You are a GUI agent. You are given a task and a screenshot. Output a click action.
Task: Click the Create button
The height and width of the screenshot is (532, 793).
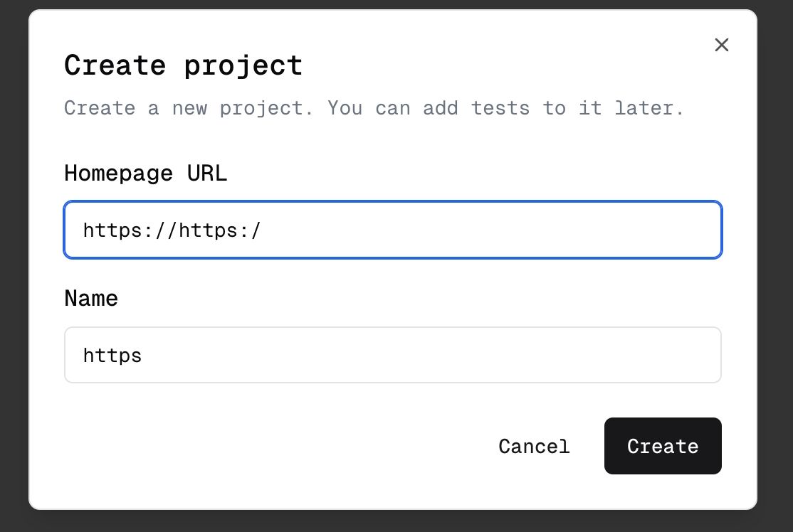[x=663, y=446]
